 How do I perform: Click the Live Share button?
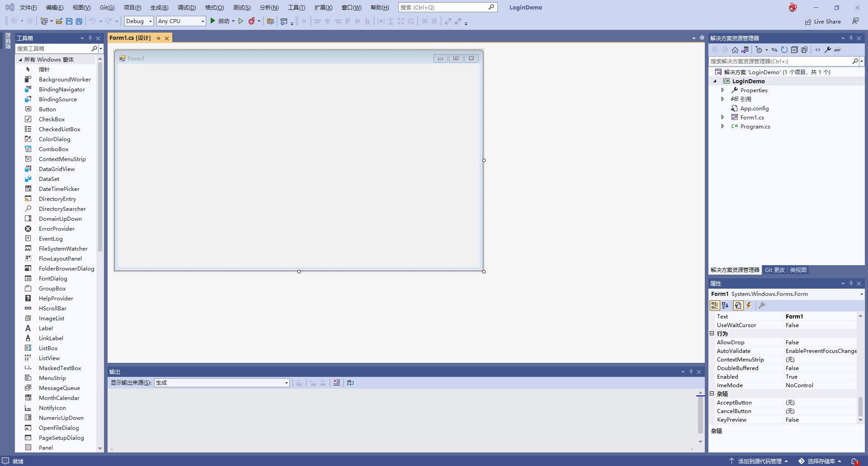823,22
